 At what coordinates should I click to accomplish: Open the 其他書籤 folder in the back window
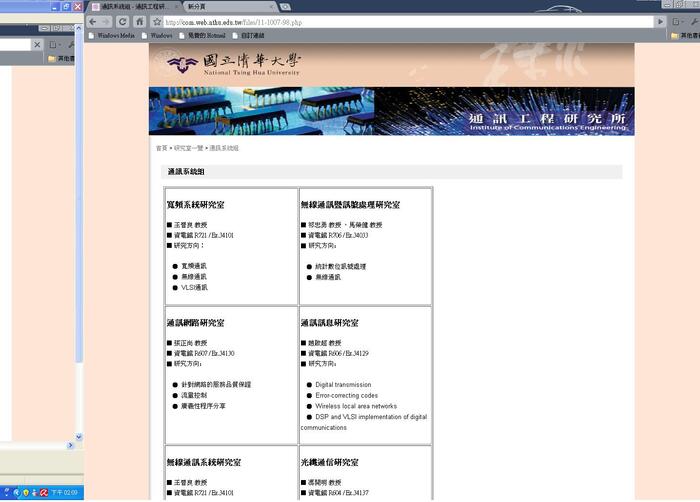point(61,59)
